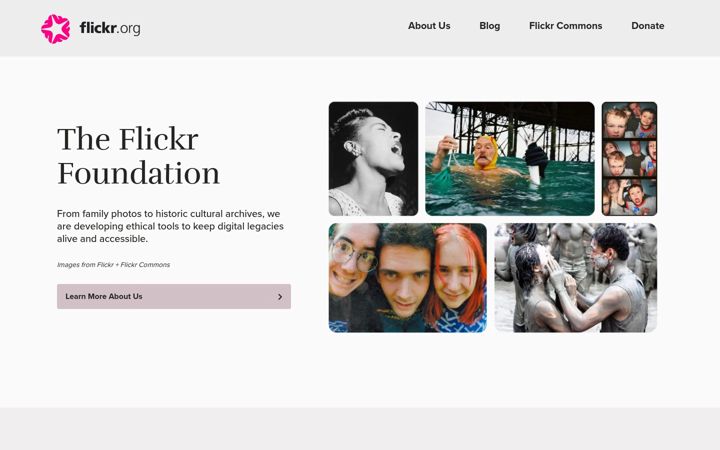Open Flickr Commons from the navigation
This screenshot has width=720, height=450.
(x=565, y=26)
